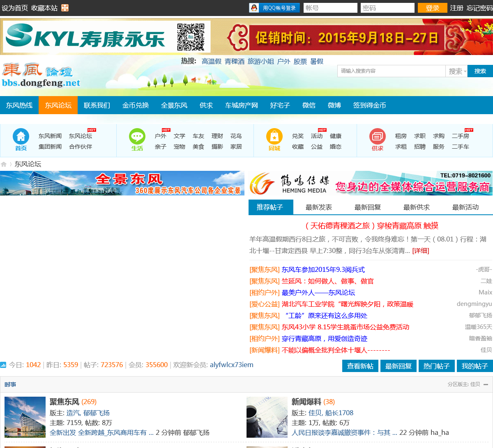
Task: Open the 东风新闻 category link
Action: click(x=50, y=136)
